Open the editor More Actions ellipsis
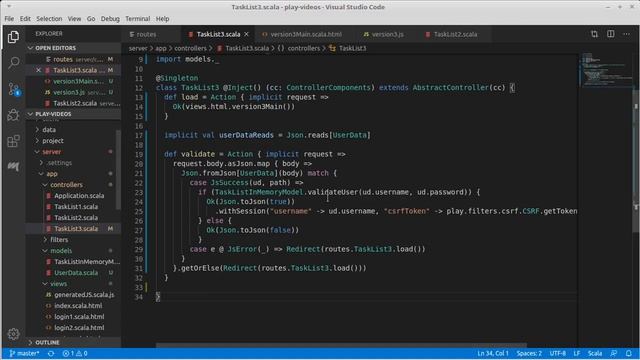Screen dimensions: 640x360 coord(627,34)
